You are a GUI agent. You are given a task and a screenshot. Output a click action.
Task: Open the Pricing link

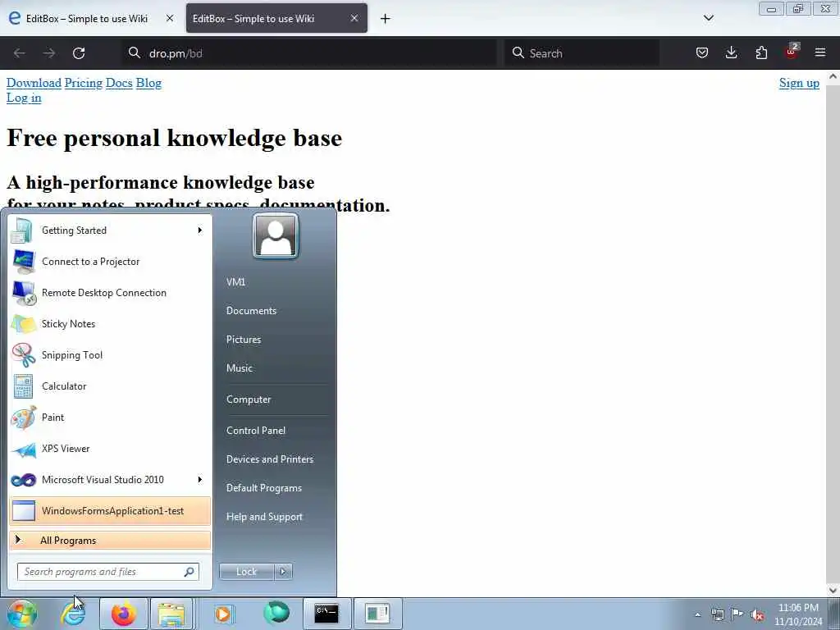pyautogui.click(x=83, y=83)
